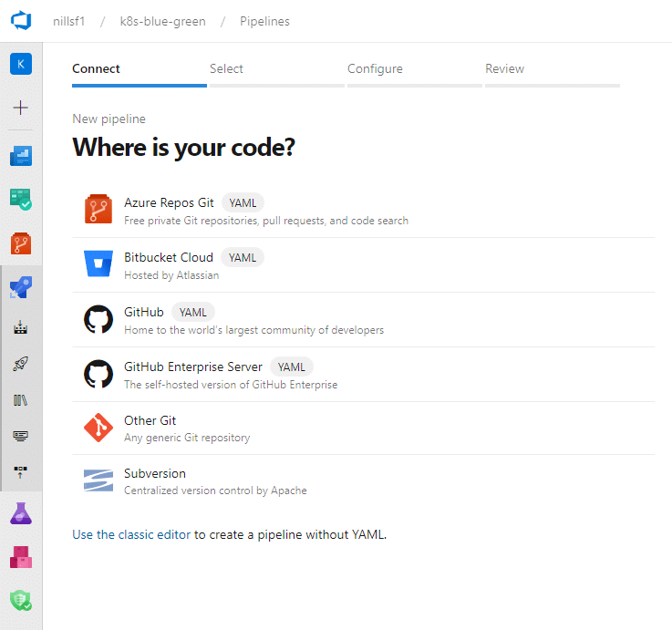Click the 'New pipeline' label
Viewport: 672px width, 630px height.
pyautogui.click(x=109, y=119)
